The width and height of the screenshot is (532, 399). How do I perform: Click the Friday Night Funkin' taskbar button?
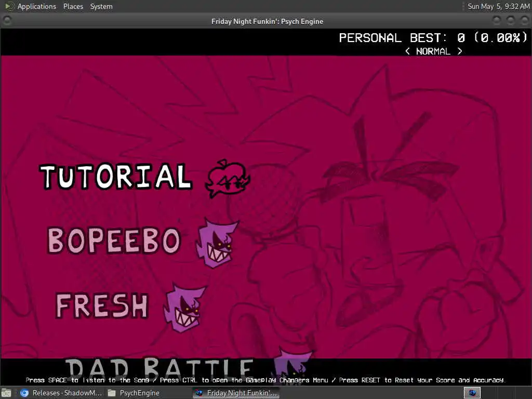pyautogui.click(x=236, y=393)
